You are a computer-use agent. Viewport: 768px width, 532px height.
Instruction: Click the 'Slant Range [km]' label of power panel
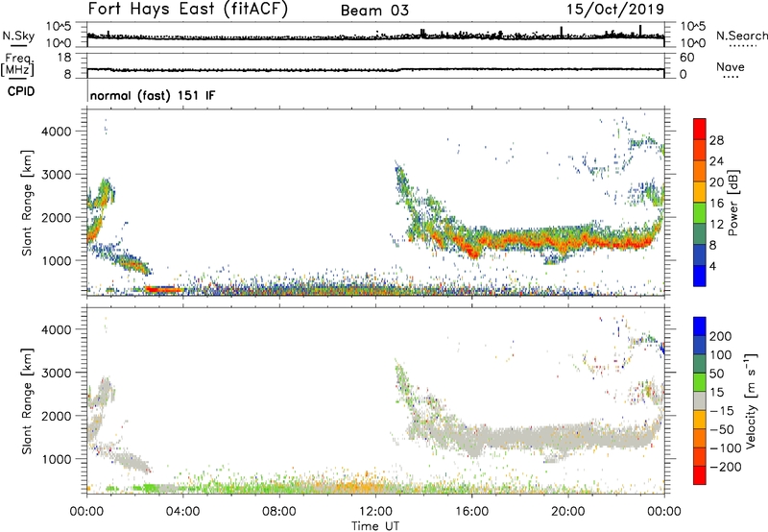[x=27, y=203]
